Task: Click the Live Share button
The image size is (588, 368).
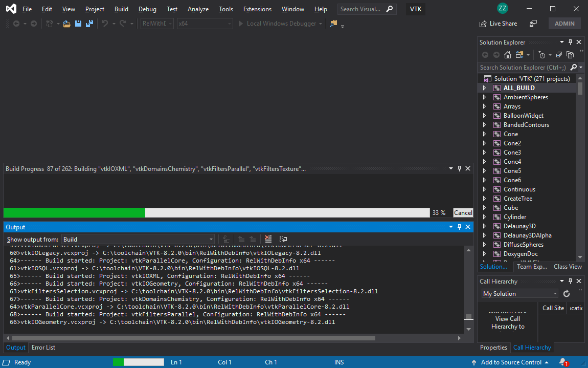Action: click(x=499, y=24)
